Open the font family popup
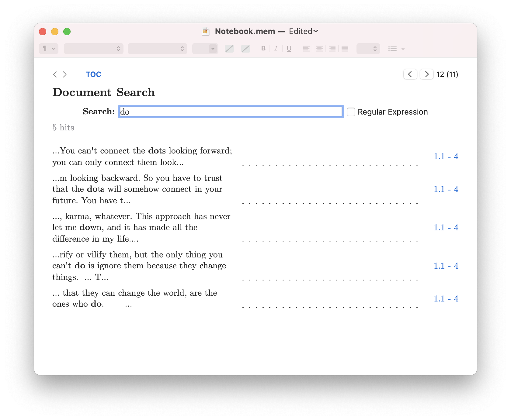Screen dimensions: 511x420 point(94,49)
